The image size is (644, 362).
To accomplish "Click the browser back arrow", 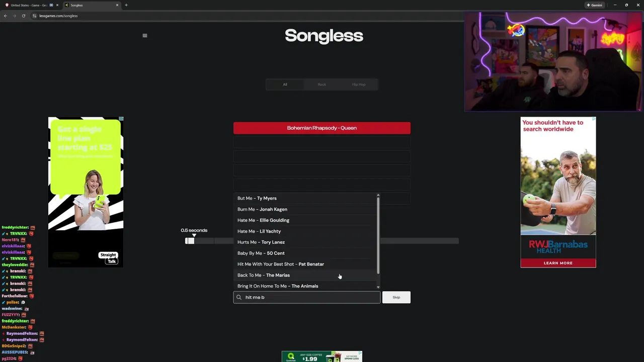I will 6,16.
